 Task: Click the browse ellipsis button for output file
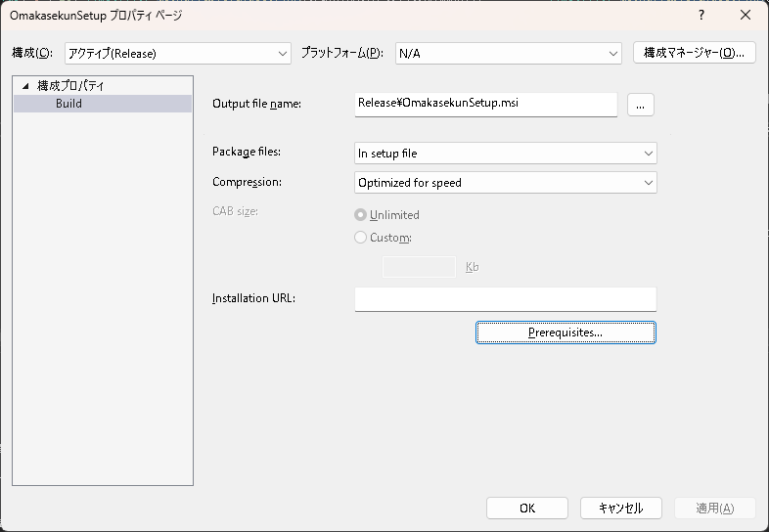point(640,105)
